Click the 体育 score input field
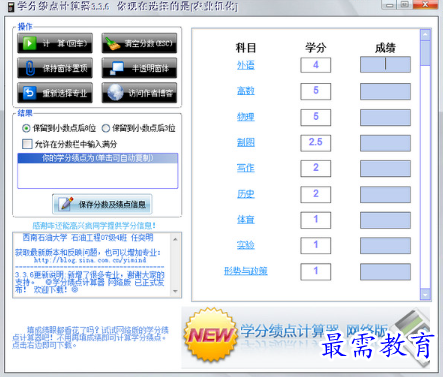Screen dimensions: 443x377 385,220
